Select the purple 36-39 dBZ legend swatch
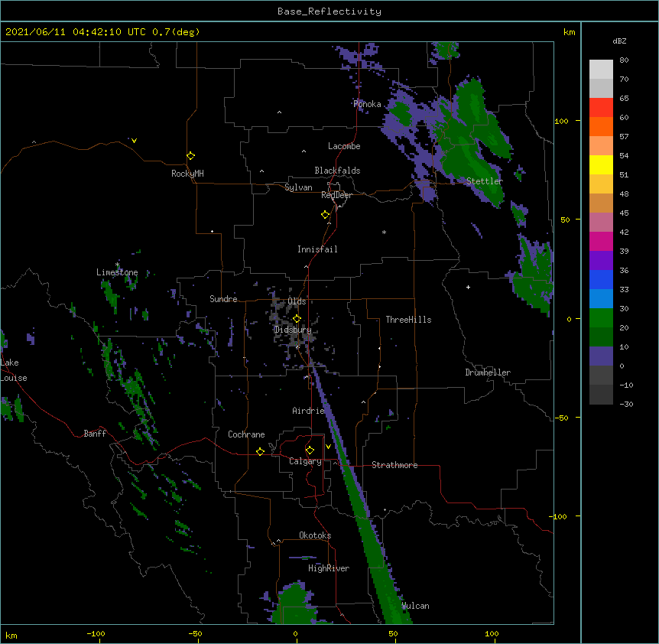This screenshot has height=644, width=659. 601,261
